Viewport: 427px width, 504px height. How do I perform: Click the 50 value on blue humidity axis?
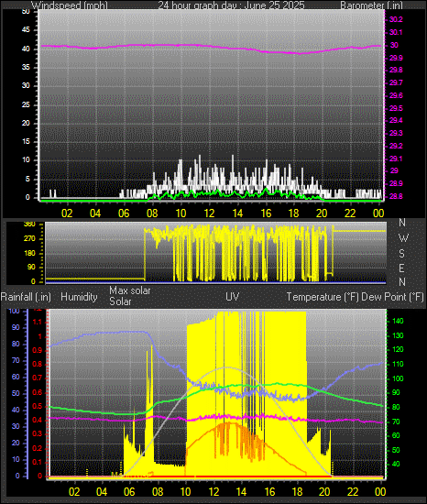16,393
